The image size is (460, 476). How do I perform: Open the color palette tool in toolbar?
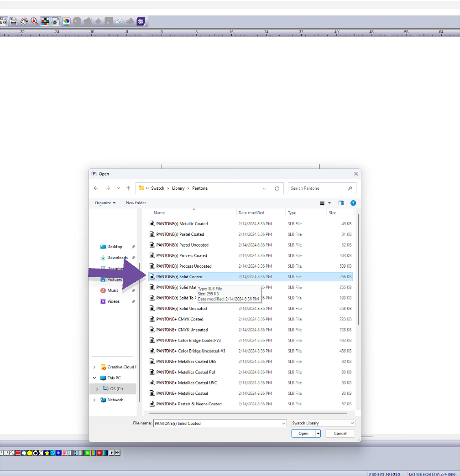(x=24, y=21)
